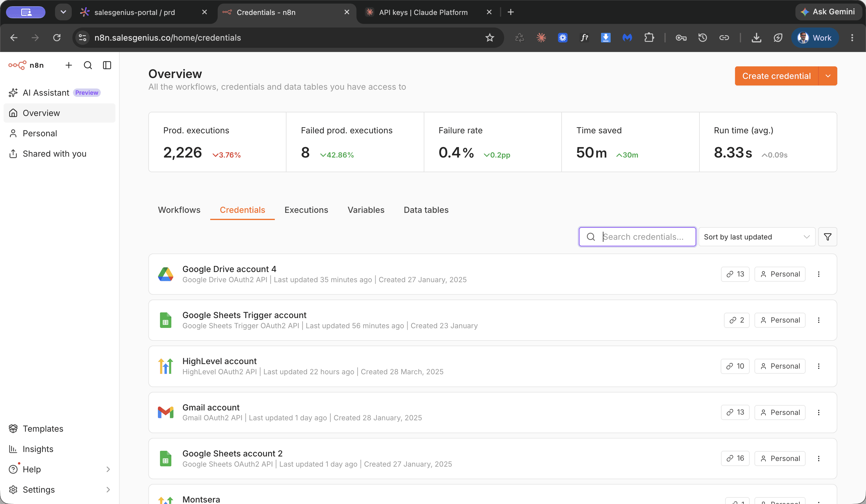Open the tab search dropdown in Chrome

tap(63, 12)
